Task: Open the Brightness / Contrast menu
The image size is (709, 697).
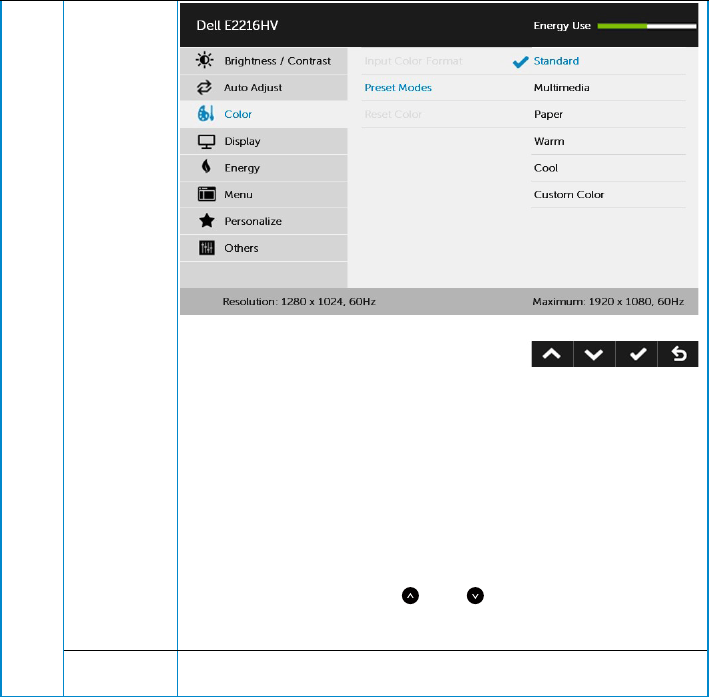Action: pos(264,61)
